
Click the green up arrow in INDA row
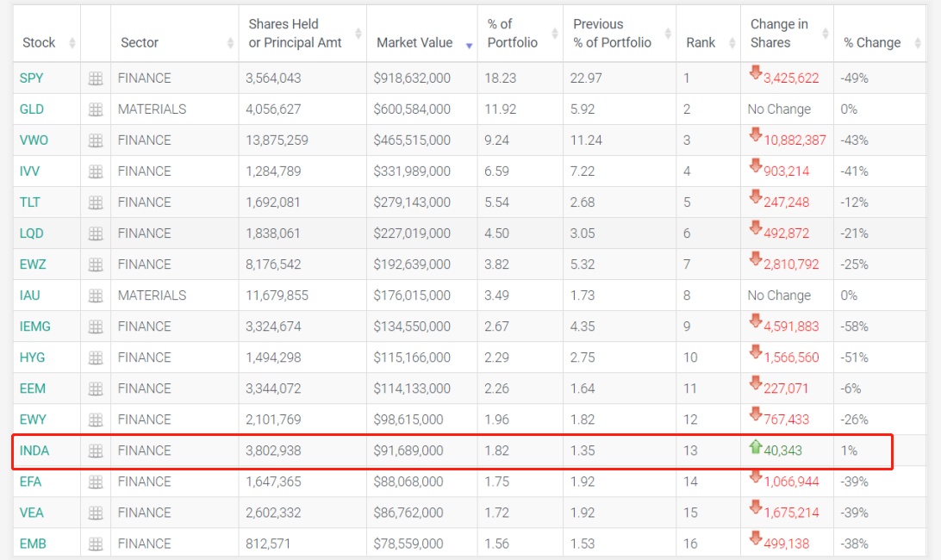point(756,447)
